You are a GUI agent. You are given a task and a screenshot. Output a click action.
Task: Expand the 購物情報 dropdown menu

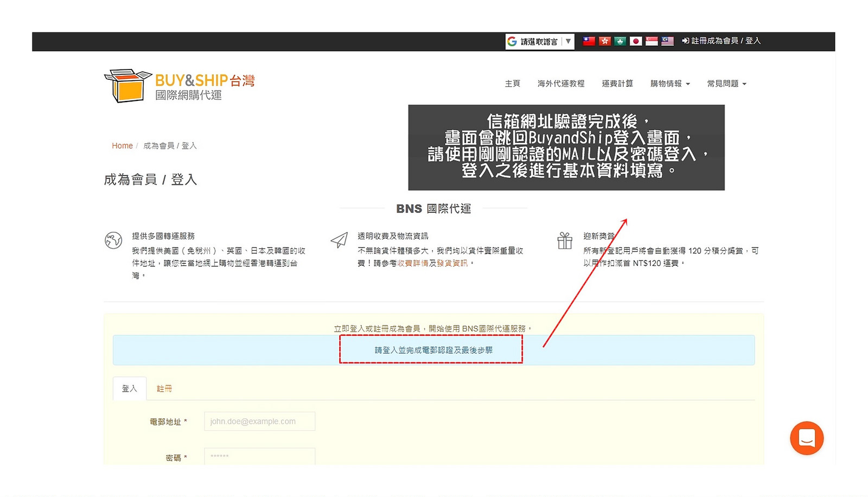pos(669,84)
